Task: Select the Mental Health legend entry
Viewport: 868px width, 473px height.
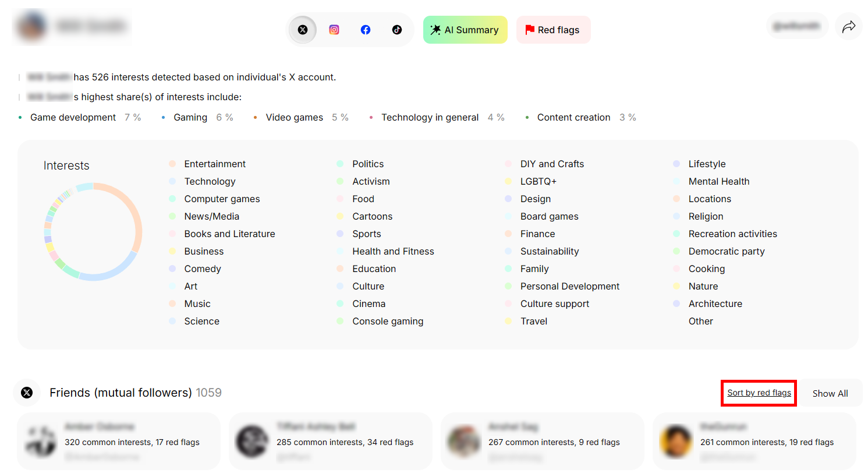Action: click(x=718, y=181)
